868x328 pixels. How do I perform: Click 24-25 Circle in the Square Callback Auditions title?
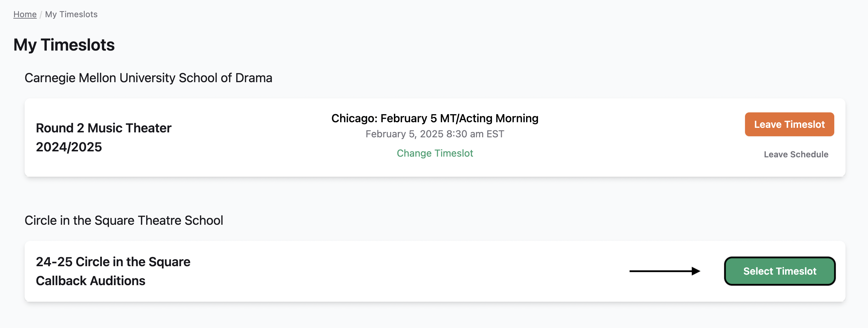click(x=113, y=271)
